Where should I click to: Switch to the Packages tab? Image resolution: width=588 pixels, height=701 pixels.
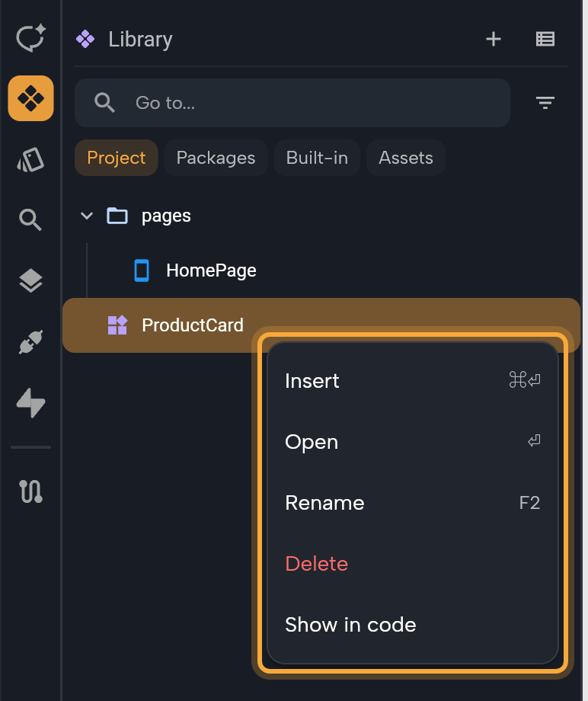[x=216, y=158]
